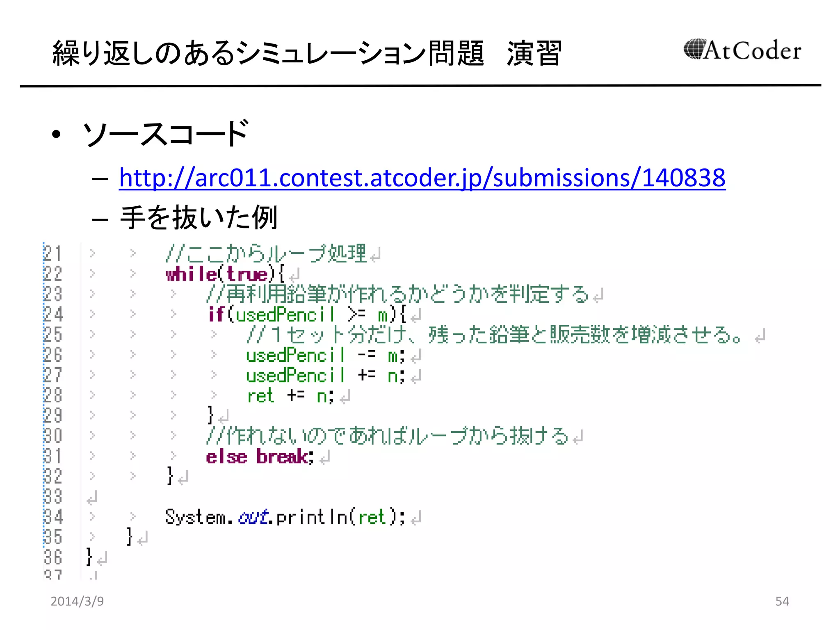Click the comment //作れないのであればループから抜ける

[388, 436]
